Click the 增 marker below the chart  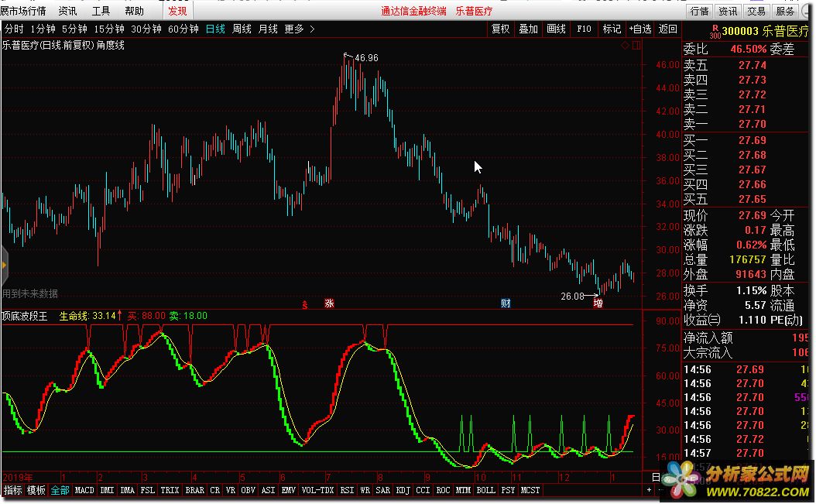tap(598, 303)
